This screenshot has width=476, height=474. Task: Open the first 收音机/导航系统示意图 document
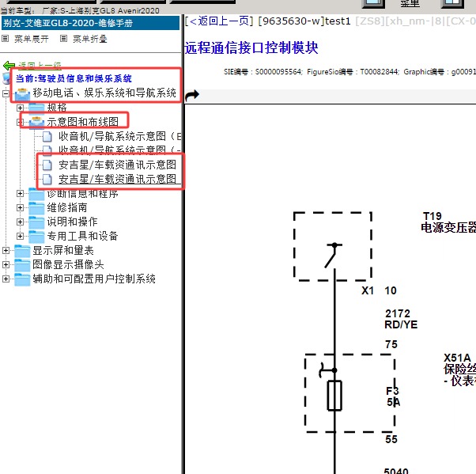pos(119,136)
